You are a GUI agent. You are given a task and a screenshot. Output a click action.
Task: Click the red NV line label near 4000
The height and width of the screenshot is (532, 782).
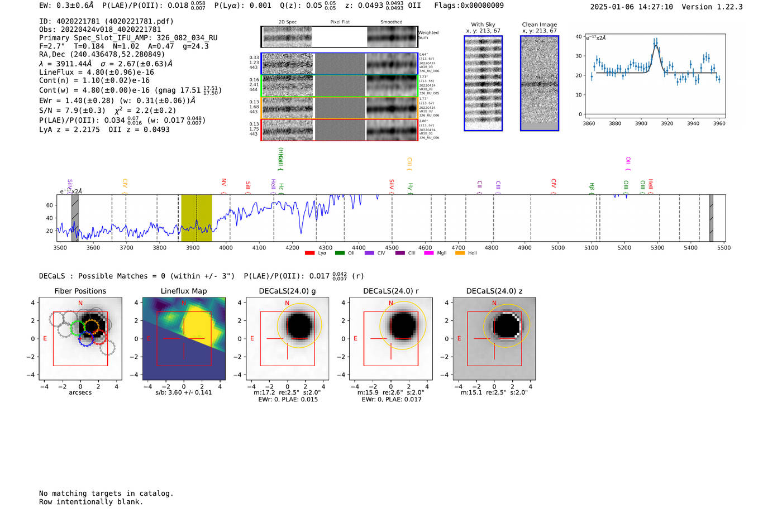coord(223,186)
